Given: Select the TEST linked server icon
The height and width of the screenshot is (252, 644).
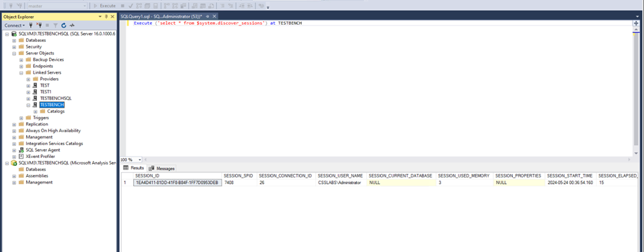Looking at the screenshot, I should (x=35, y=85).
